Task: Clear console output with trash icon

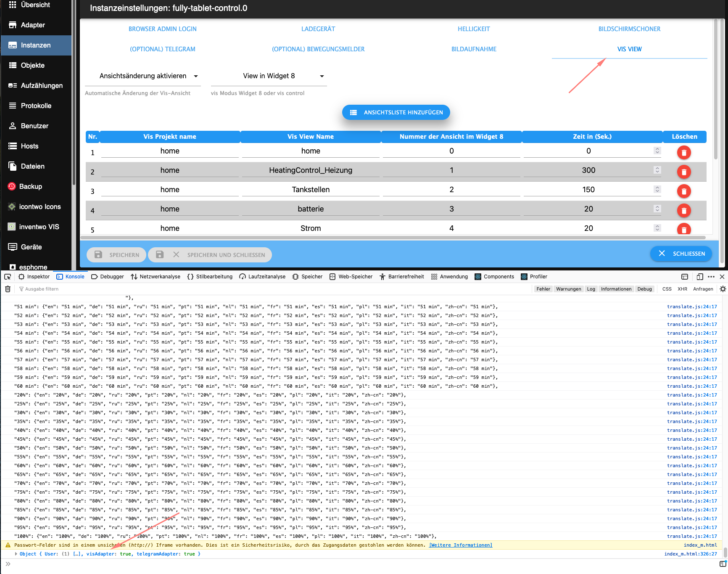Action: 8,289
